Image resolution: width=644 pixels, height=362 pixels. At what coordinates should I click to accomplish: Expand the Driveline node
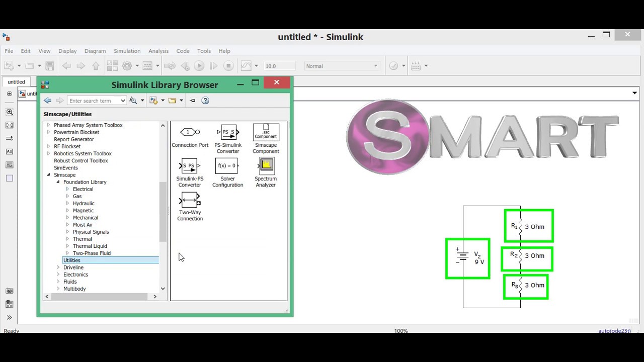point(58,267)
